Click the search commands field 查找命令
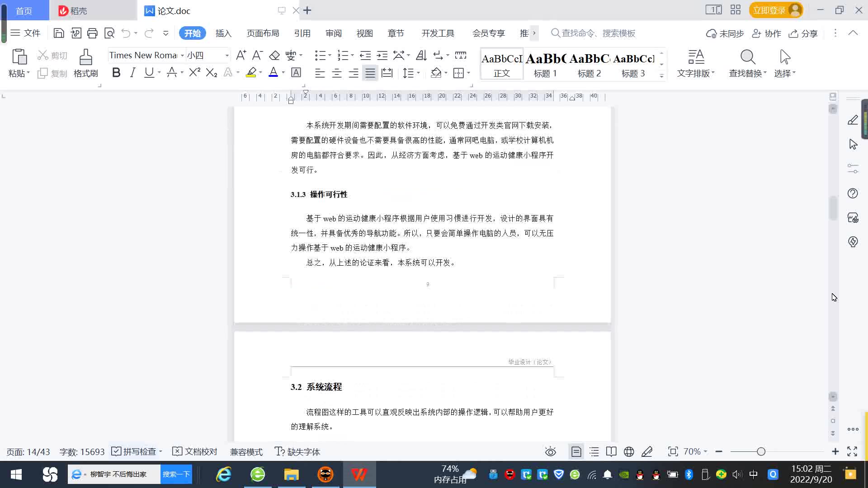Image resolution: width=868 pixels, height=488 pixels. tap(598, 33)
